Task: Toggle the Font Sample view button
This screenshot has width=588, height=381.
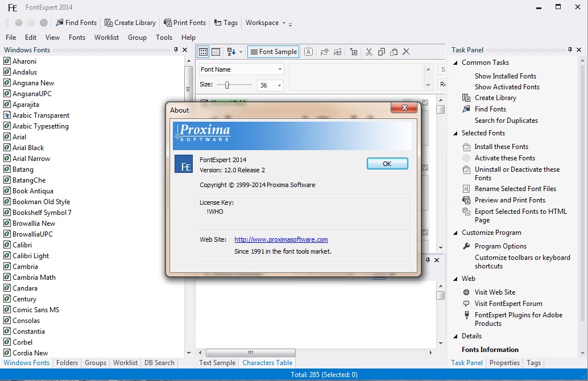Action: (274, 52)
